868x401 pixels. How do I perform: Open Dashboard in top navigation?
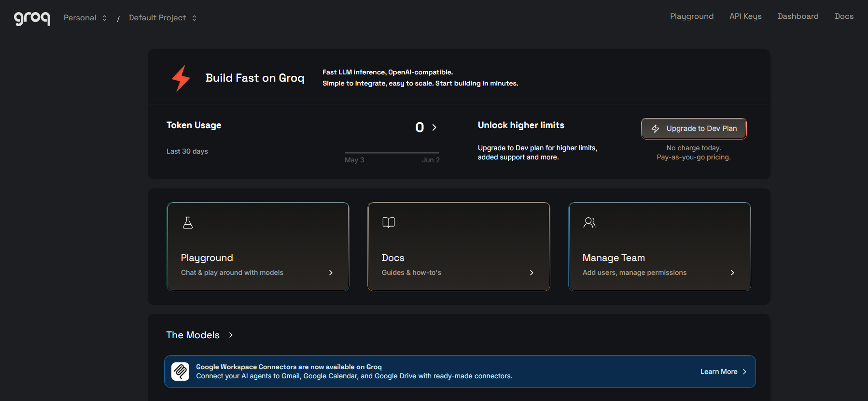click(x=798, y=16)
